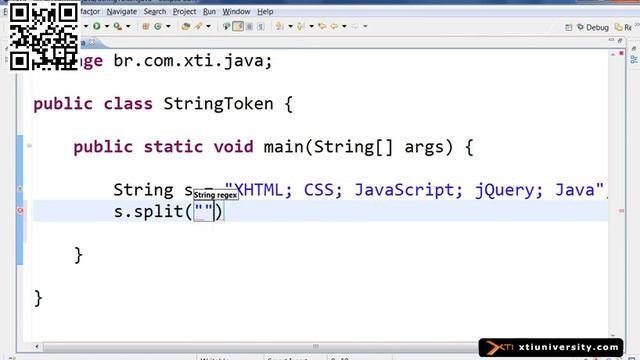
Task: Click the Open Type icon
Action: [x=186, y=27]
